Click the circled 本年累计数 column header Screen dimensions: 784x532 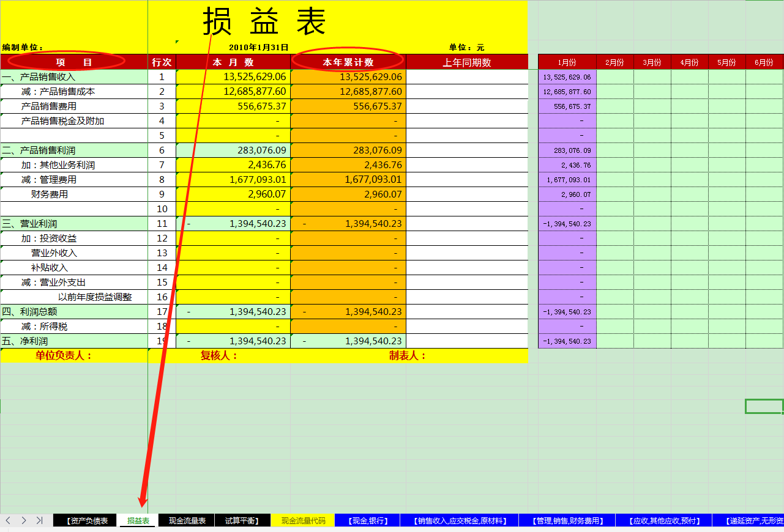pos(348,62)
